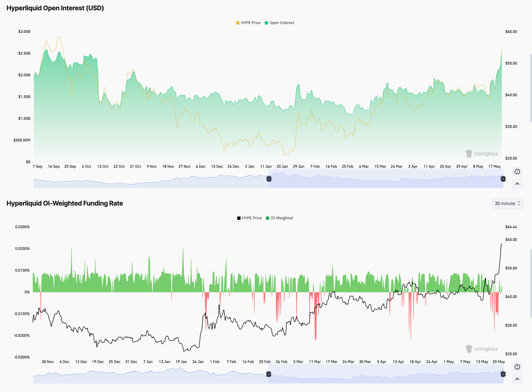Click the 11 Mar date on Funding Rate axis
This screenshot has width=532, height=392.
pos(315,362)
